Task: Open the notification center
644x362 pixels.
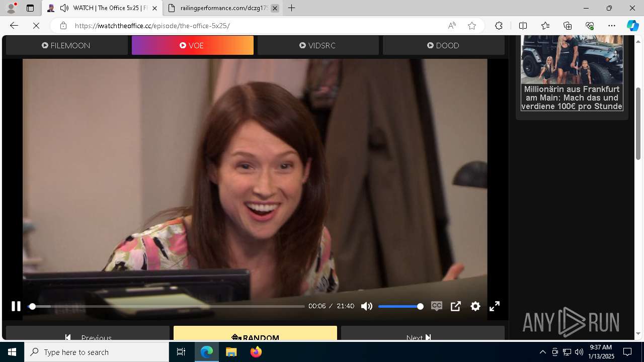Action: point(627,352)
